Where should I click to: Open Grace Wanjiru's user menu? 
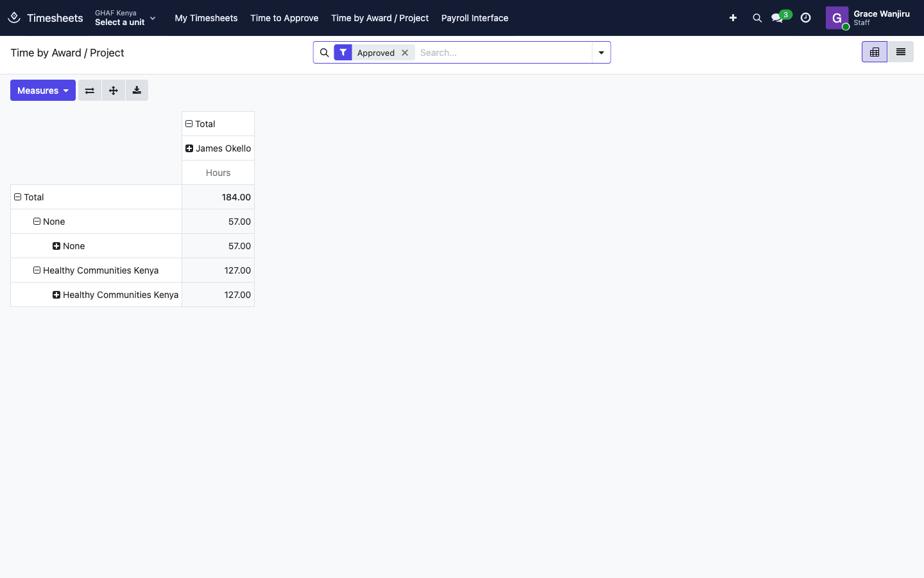(x=868, y=18)
